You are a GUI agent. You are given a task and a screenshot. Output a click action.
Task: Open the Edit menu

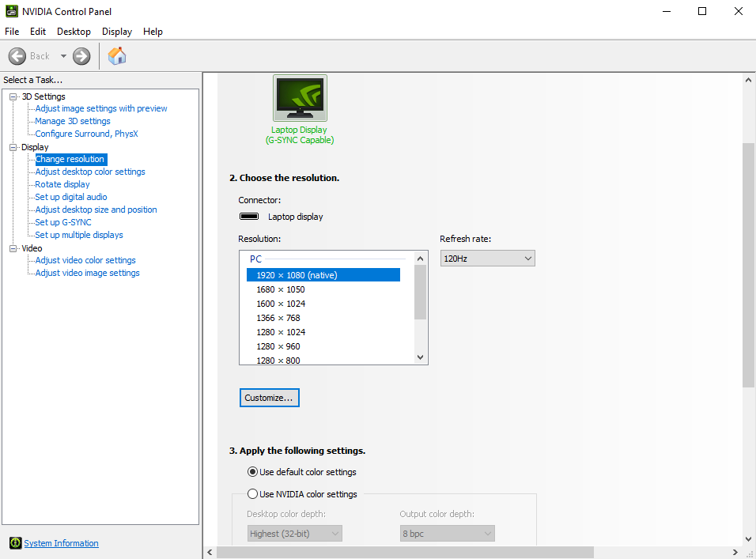[x=38, y=32]
